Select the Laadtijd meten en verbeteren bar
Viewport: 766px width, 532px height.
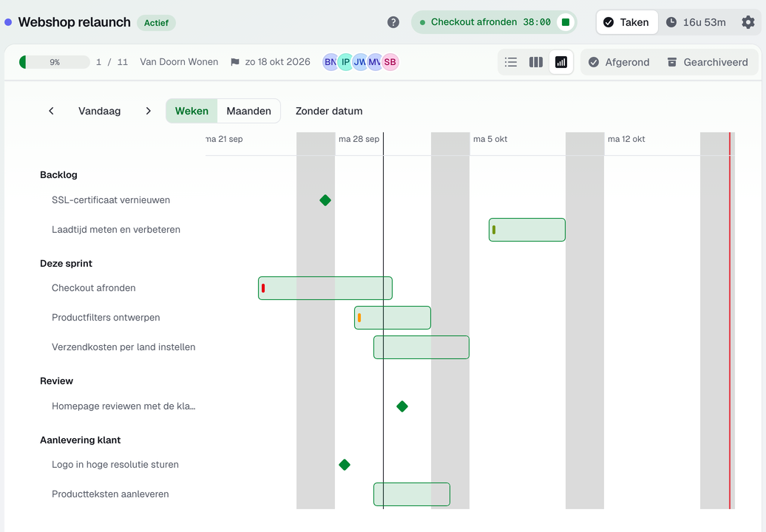click(527, 229)
